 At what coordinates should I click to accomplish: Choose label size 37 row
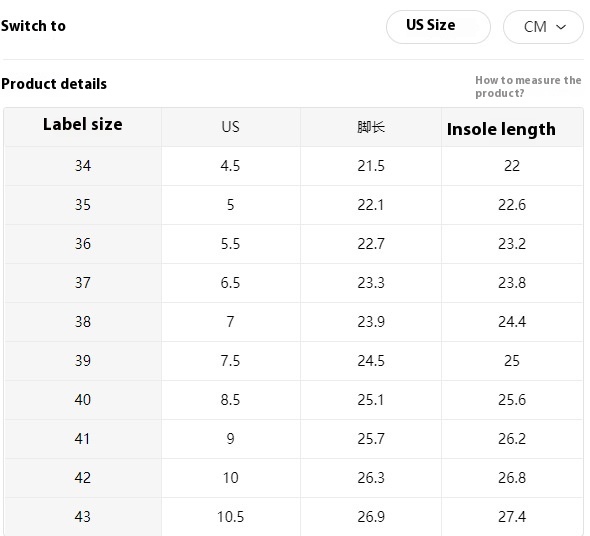[x=294, y=283]
